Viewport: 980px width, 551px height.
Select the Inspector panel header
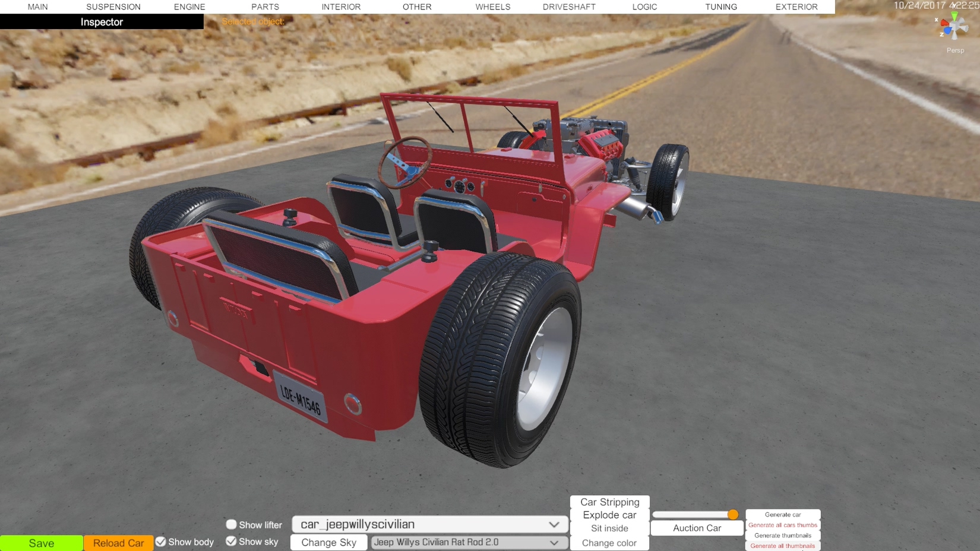coord(102,22)
